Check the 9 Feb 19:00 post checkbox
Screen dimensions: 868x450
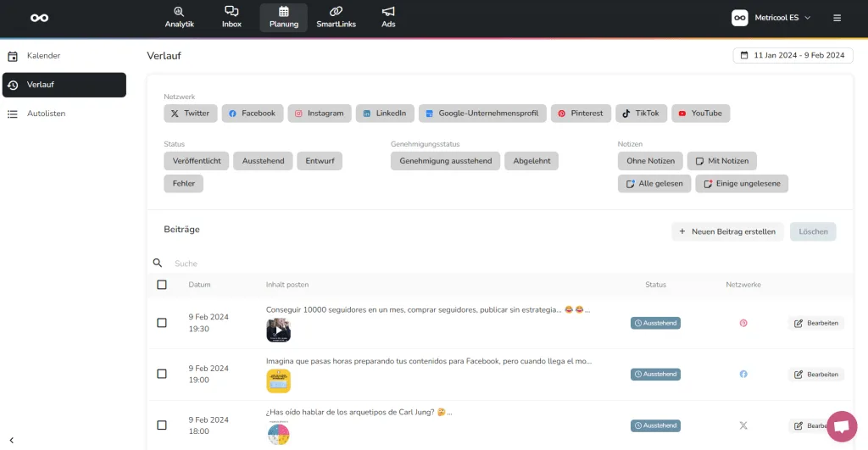tap(162, 374)
